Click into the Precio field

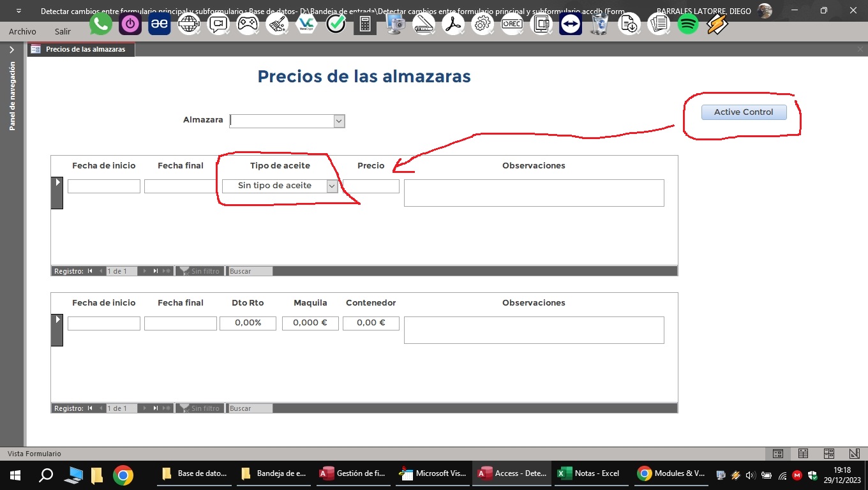click(371, 186)
